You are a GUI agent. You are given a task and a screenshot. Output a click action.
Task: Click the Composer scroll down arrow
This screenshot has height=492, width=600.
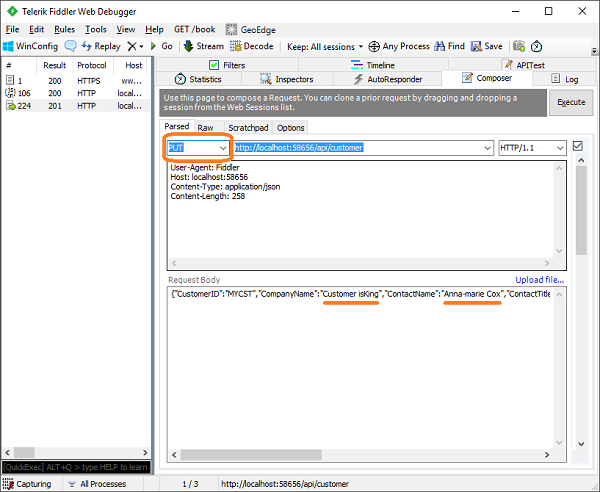581,444
